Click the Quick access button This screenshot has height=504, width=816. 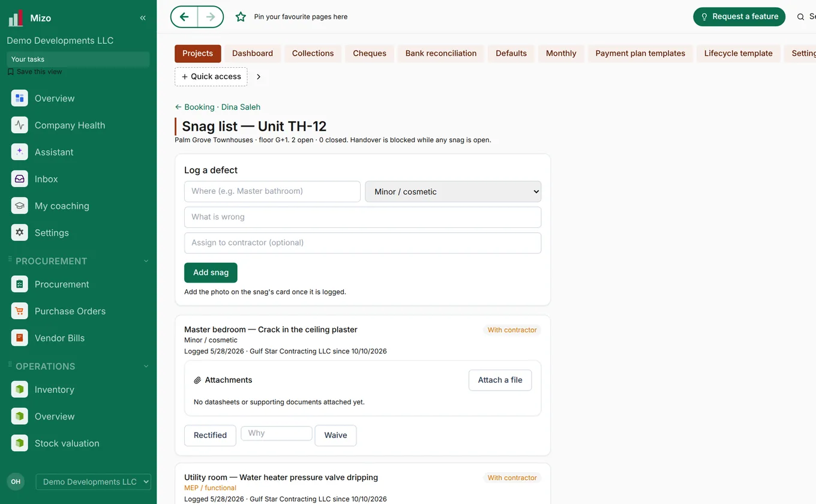tap(211, 77)
